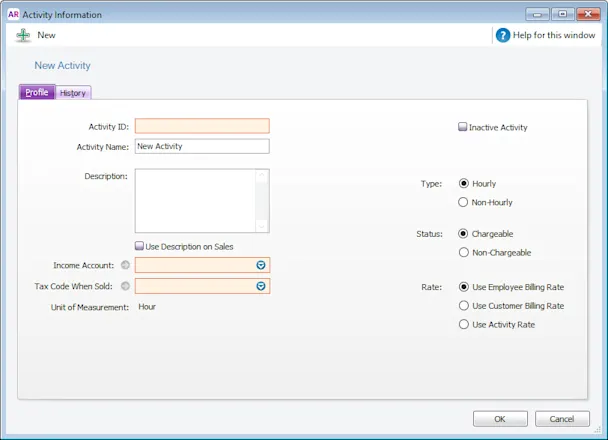
Task: Click the New toolbar label
Action: [46, 35]
